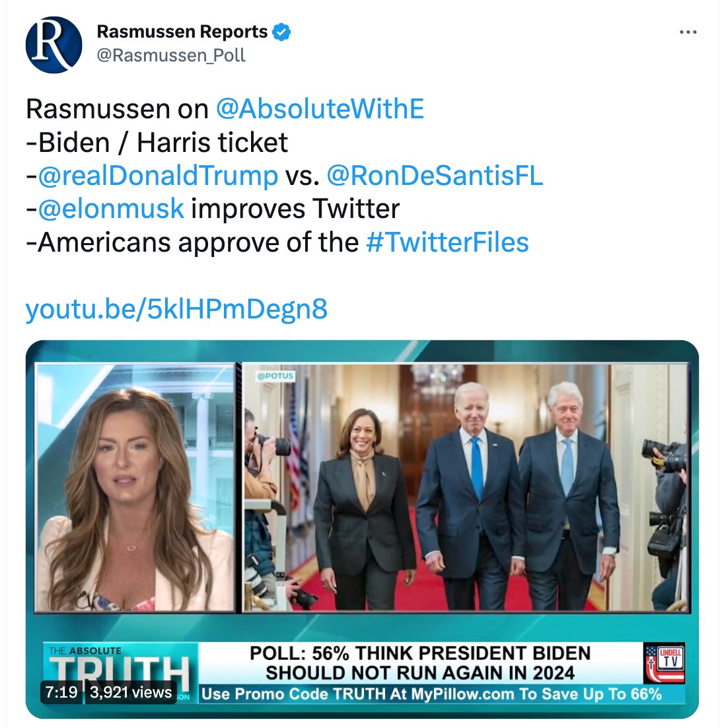Click the 7:19 video duration label

(x=61, y=692)
